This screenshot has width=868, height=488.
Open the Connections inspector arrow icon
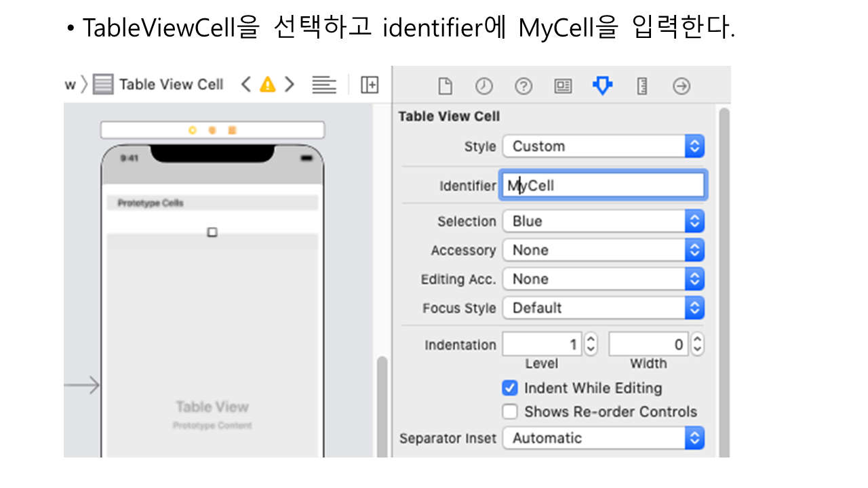[x=681, y=86]
